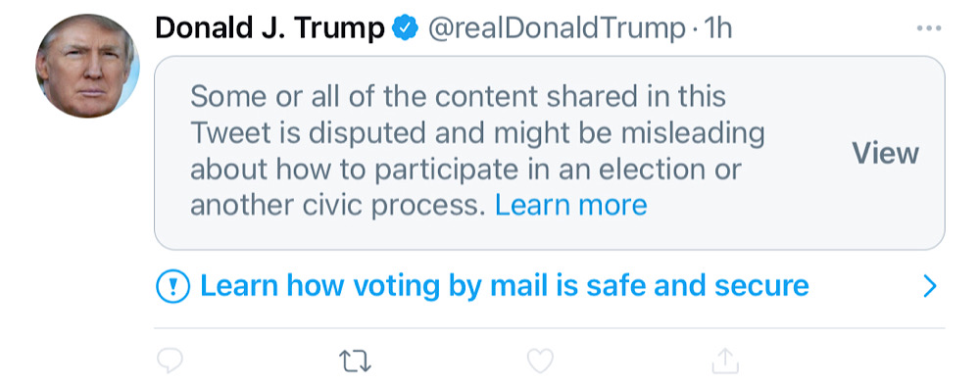Open the tweet's more options ellipsis menu
Image resolution: width=980 pixels, height=387 pixels.
click(928, 28)
